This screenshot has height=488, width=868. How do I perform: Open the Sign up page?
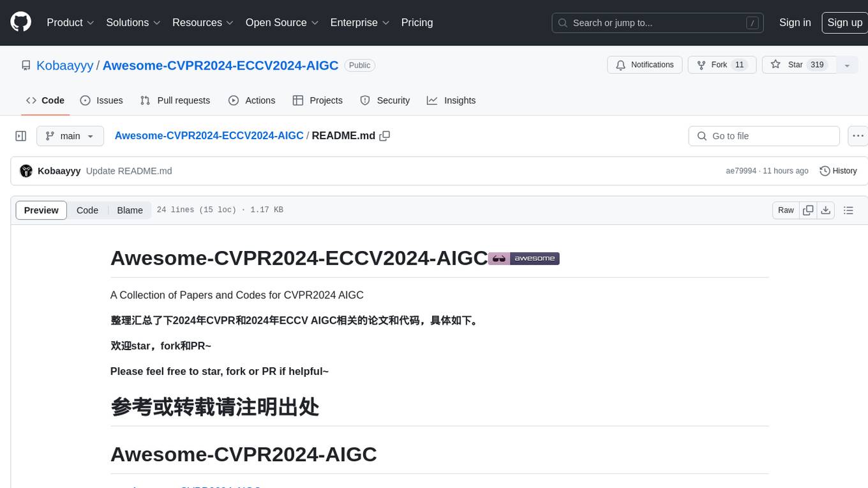point(844,22)
